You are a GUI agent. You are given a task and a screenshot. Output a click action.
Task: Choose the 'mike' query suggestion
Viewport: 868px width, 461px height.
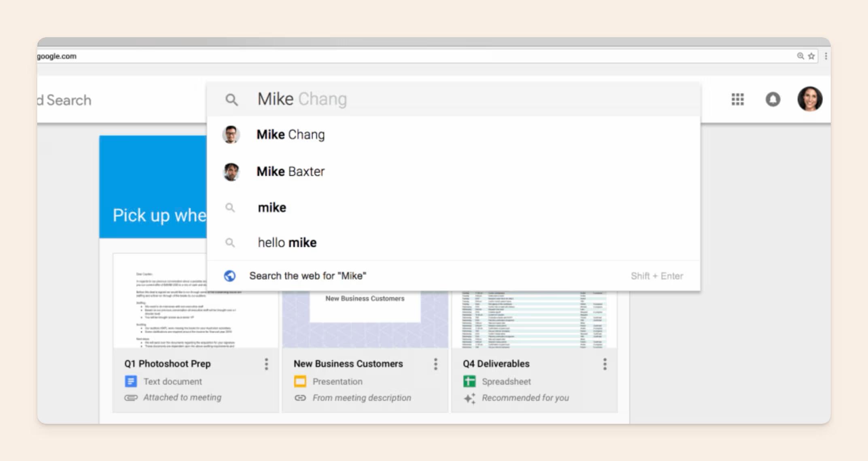pyautogui.click(x=453, y=207)
